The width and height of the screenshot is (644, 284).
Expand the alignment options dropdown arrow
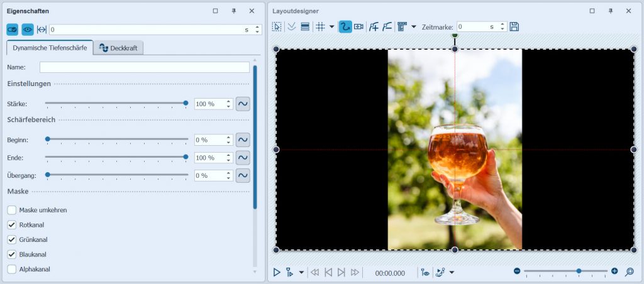pyautogui.click(x=413, y=26)
